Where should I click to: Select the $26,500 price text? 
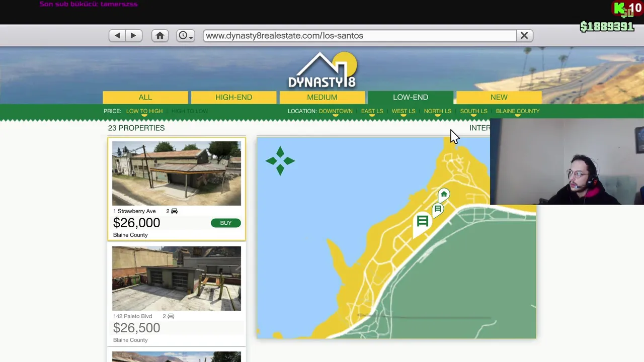[x=137, y=328]
